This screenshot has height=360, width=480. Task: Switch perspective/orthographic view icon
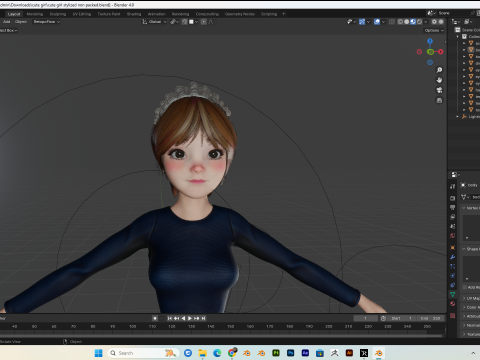[439, 100]
